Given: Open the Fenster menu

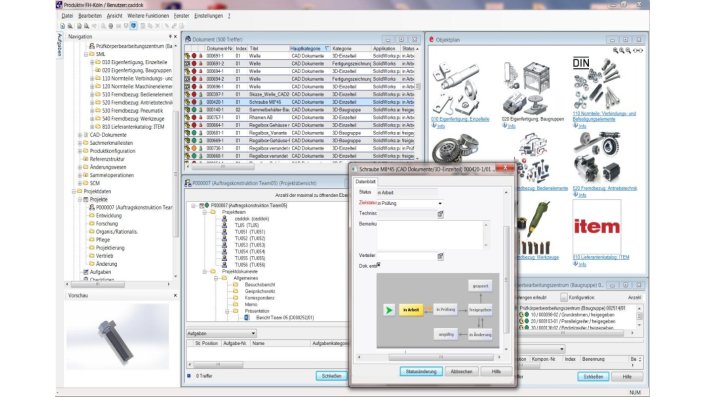Looking at the screenshot, I should (x=182, y=16).
